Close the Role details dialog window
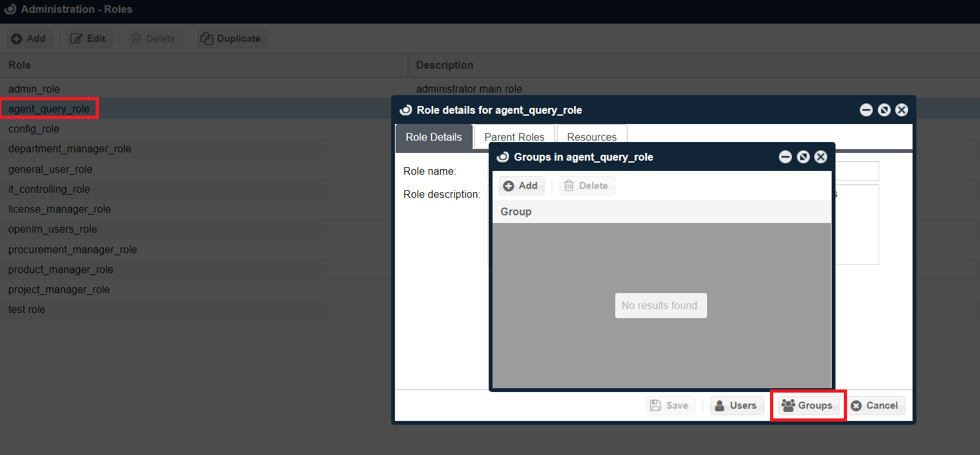The width and height of the screenshot is (980, 455). click(902, 110)
